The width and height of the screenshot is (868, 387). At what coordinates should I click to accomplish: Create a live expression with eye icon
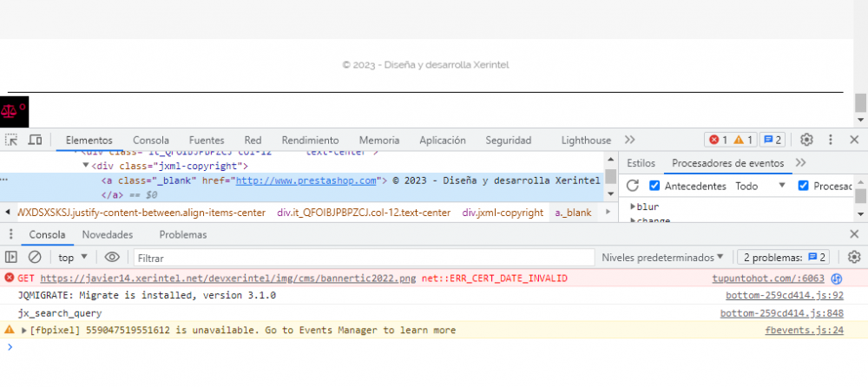click(112, 257)
